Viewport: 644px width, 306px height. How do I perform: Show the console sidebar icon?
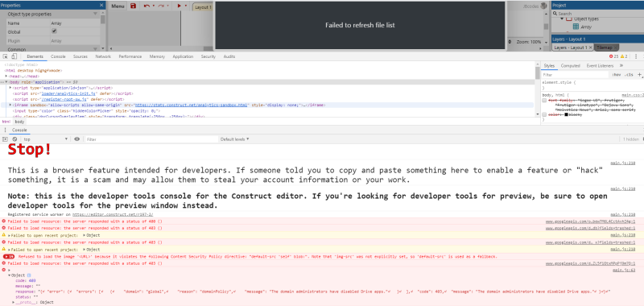6,139
